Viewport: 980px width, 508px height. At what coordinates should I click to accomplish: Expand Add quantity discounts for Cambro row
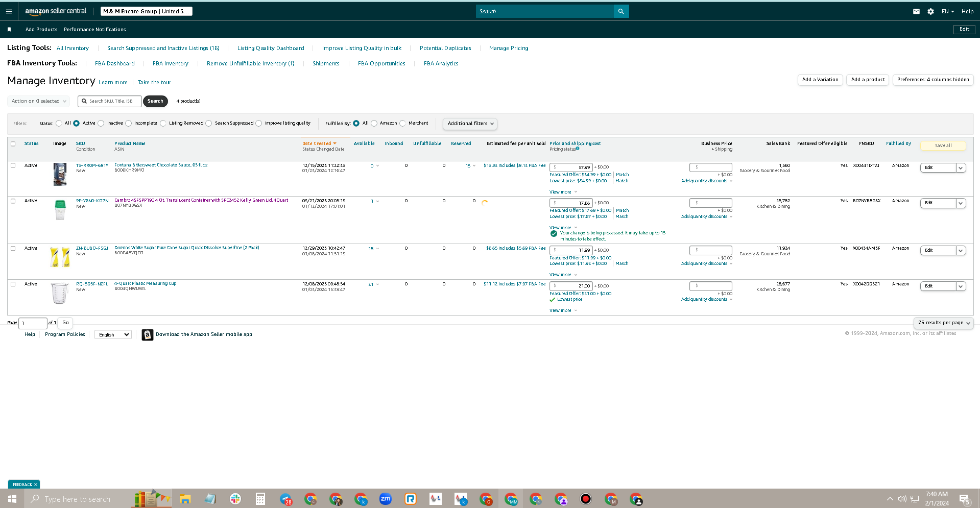click(x=707, y=216)
